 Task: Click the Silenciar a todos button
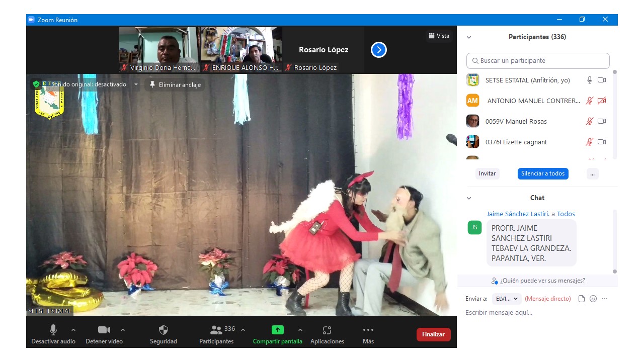(543, 173)
